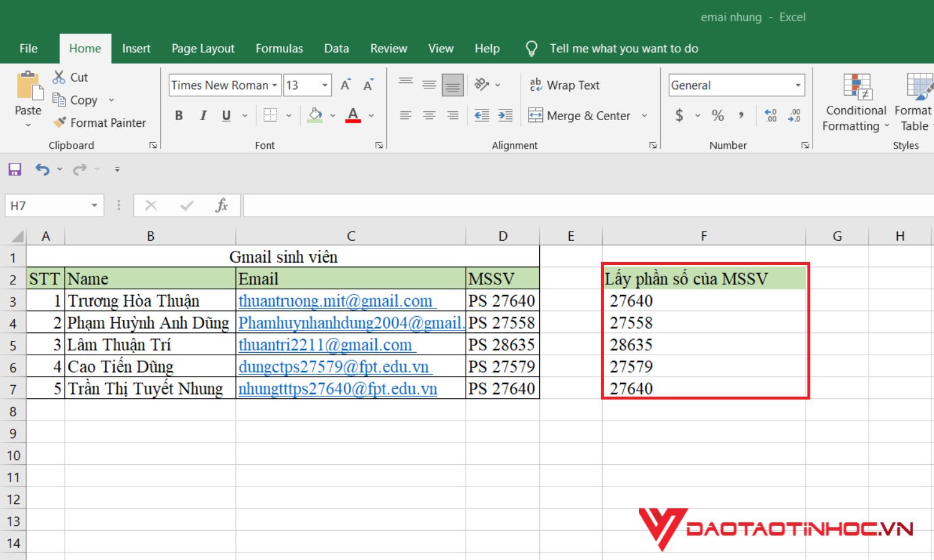Open the General number format dropdown
This screenshot has height=560, width=934.
(x=798, y=85)
